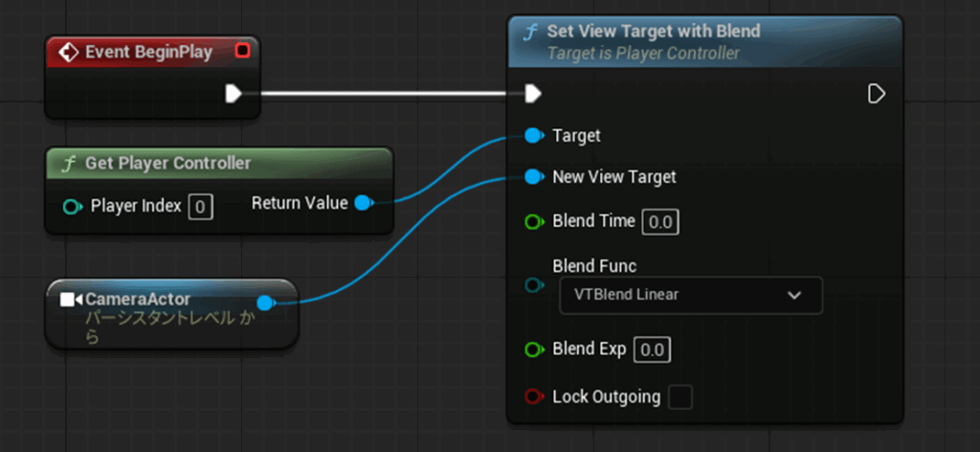Click the Return Value output pin

[x=363, y=203]
